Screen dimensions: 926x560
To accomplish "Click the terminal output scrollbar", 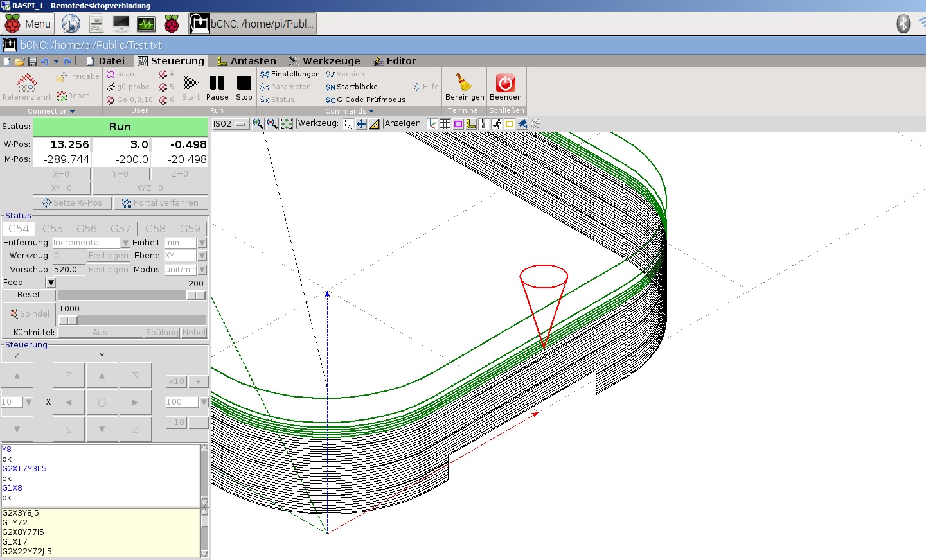I will pyautogui.click(x=204, y=475).
